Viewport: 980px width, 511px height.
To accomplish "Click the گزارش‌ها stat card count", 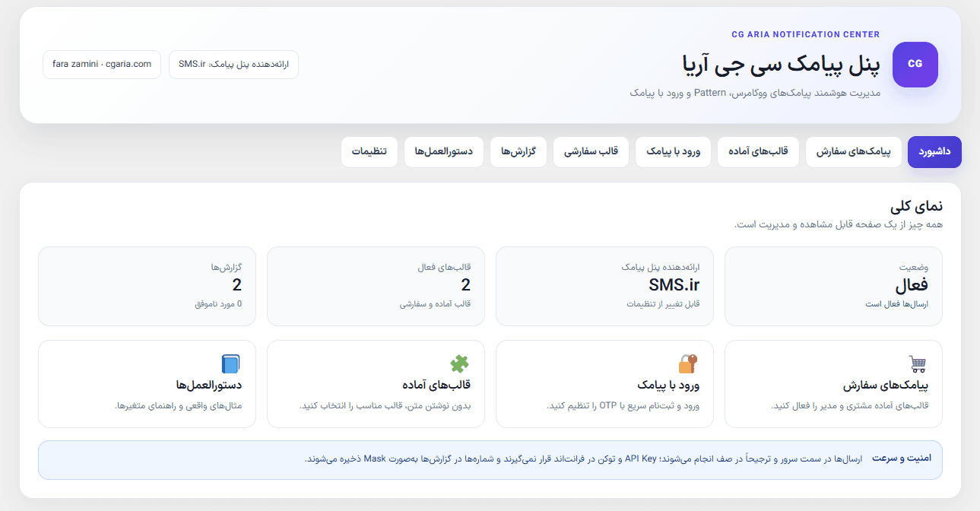I will coord(237,285).
